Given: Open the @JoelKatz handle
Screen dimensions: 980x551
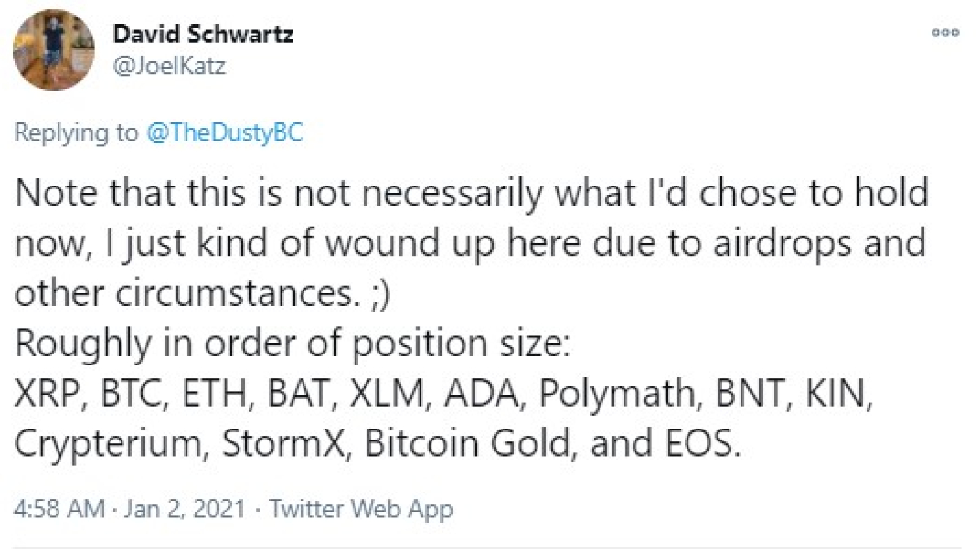Looking at the screenshot, I should point(170,65).
